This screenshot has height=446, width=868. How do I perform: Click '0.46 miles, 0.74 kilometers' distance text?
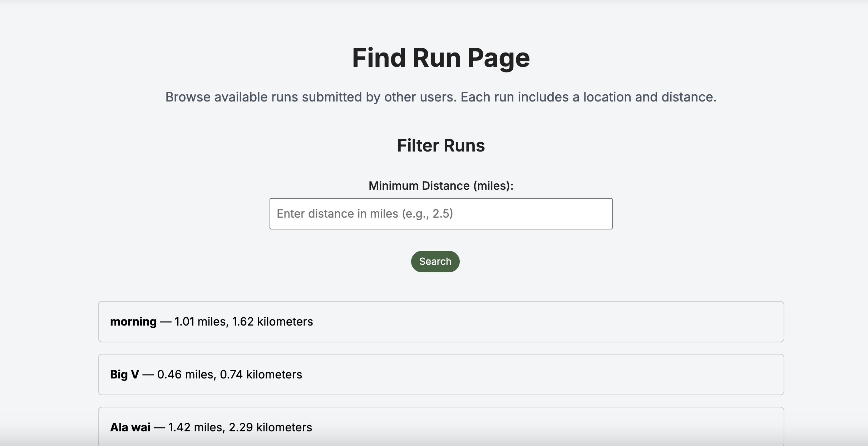230,375
